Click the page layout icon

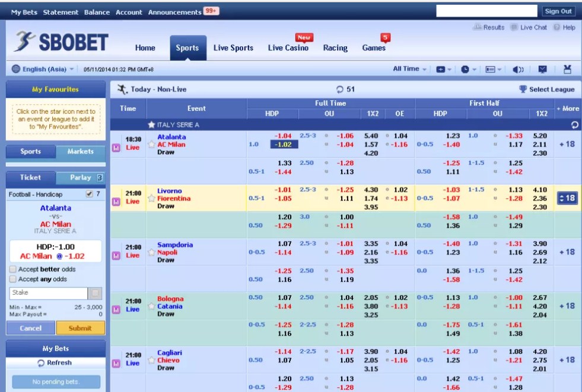pos(490,69)
